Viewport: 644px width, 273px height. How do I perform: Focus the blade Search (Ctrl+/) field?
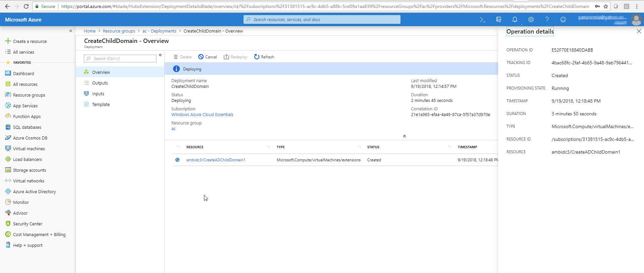click(x=120, y=58)
